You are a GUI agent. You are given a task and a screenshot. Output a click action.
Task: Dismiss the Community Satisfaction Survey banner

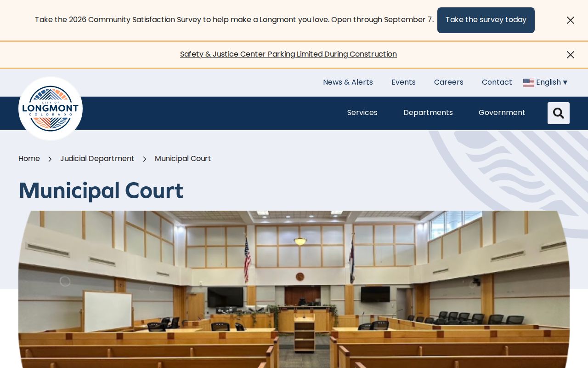tap(571, 20)
